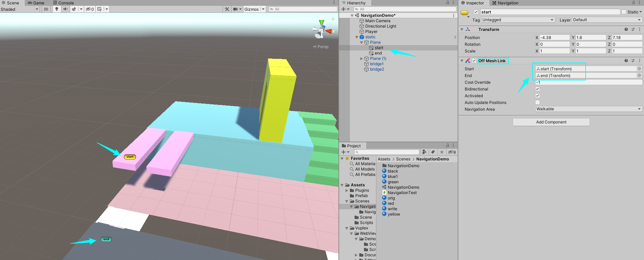Screen dimensions: 644x260
Task: Lock the Hierarchy panel
Action: point(448,3)
